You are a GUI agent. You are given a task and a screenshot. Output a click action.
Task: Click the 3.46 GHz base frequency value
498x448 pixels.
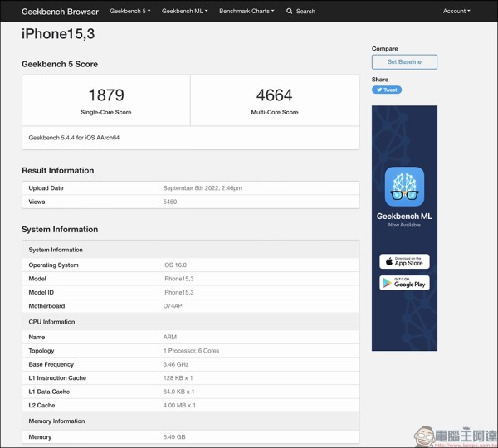(x=177, y=364)
